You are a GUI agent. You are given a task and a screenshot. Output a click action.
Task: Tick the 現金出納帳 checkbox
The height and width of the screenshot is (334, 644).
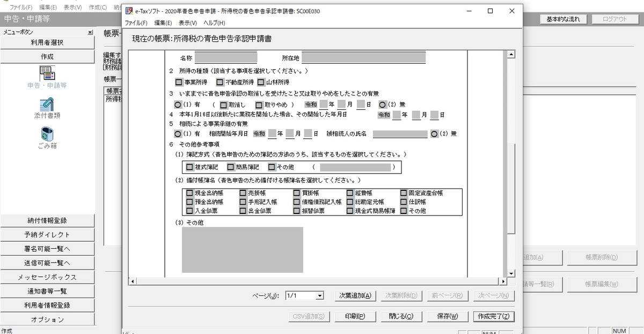(189, 193)
